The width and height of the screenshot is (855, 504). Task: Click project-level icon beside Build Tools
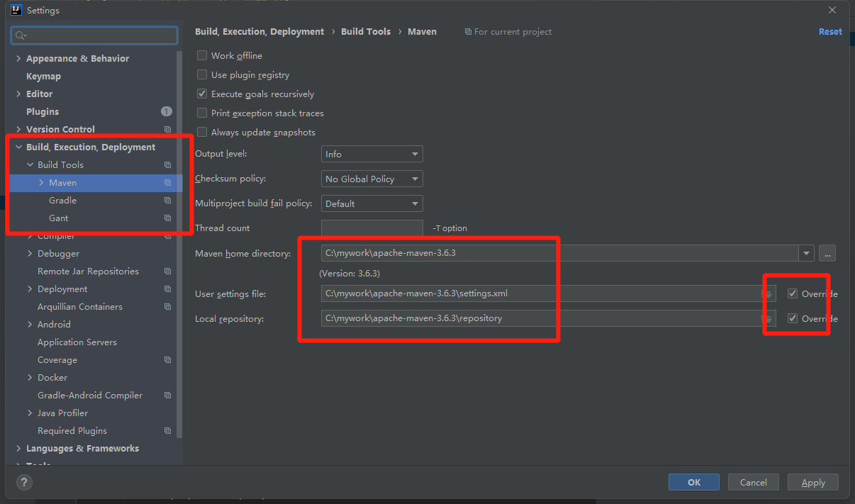pos(167,164)
